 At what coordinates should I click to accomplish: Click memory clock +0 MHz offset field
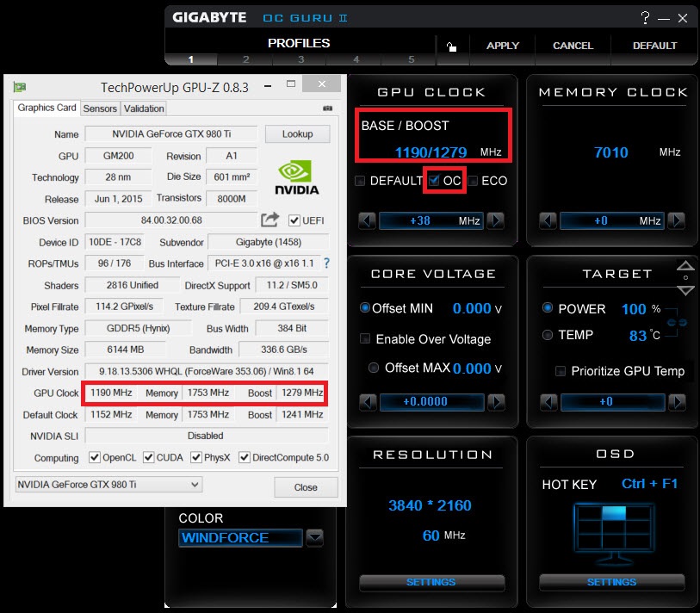pyautogui.click(x=612, y=220)
